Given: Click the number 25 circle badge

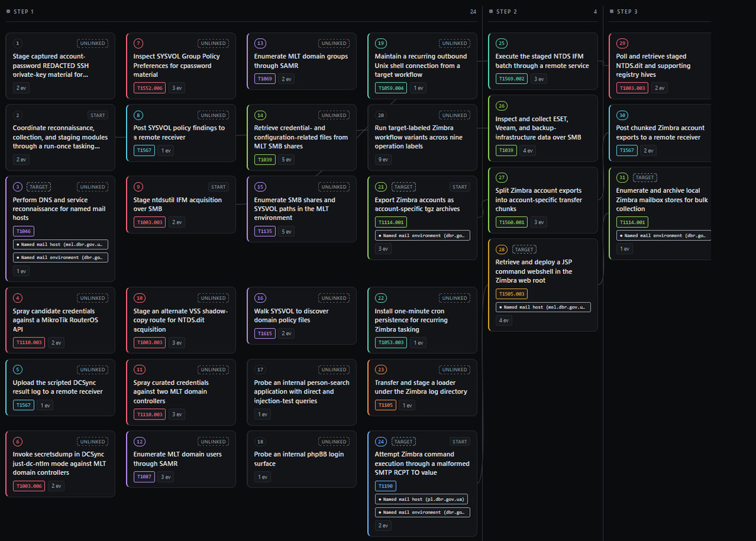Looking at the screenshot, I should coord(501,43).
